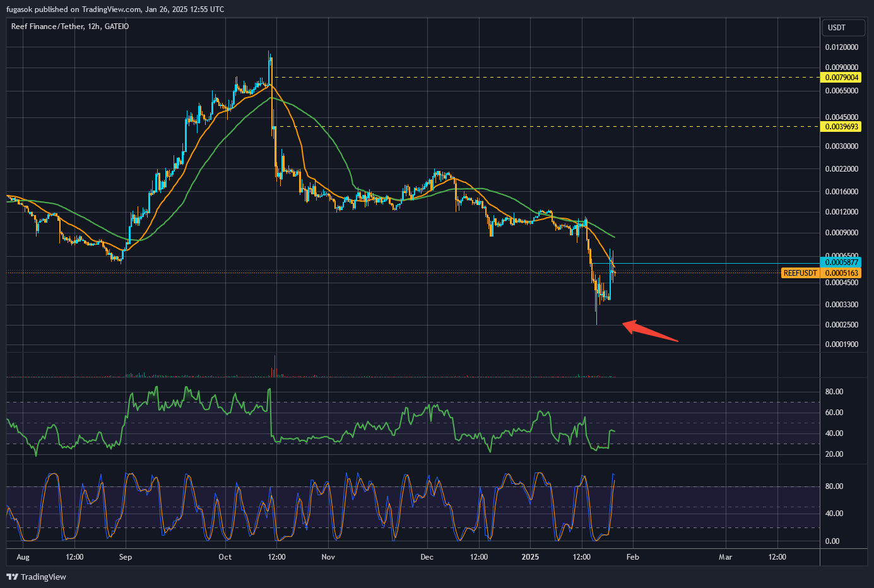Click the 0.0022000 price axis value
The width and height of the screenshot is (874, 588).
tap(842, 169)
